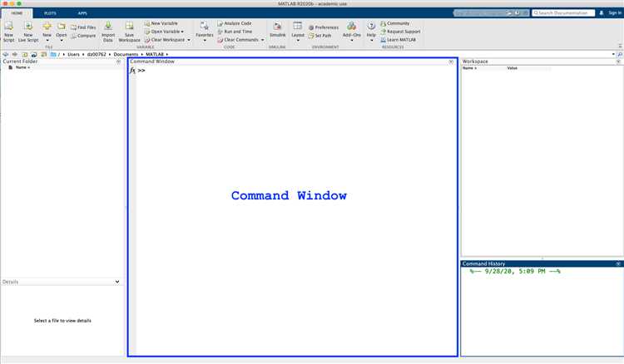Click the Compare files tool

tap(83, 36)
